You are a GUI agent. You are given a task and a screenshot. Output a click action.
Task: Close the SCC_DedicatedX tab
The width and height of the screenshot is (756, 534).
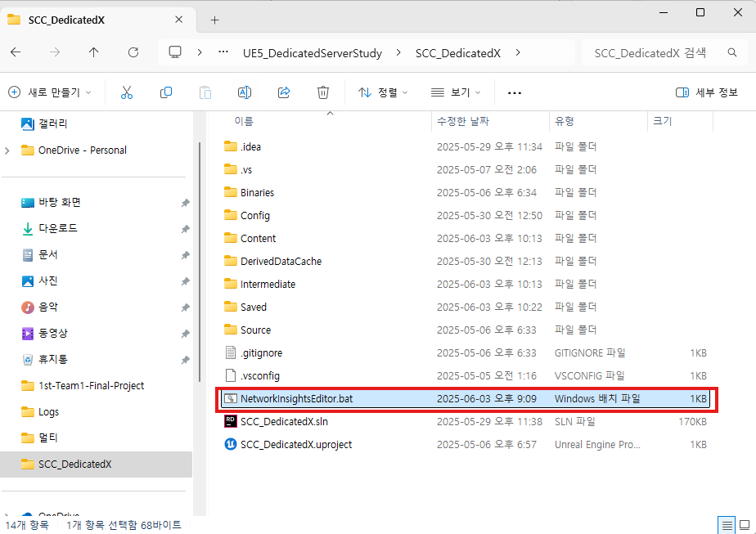tap(179, 20)
